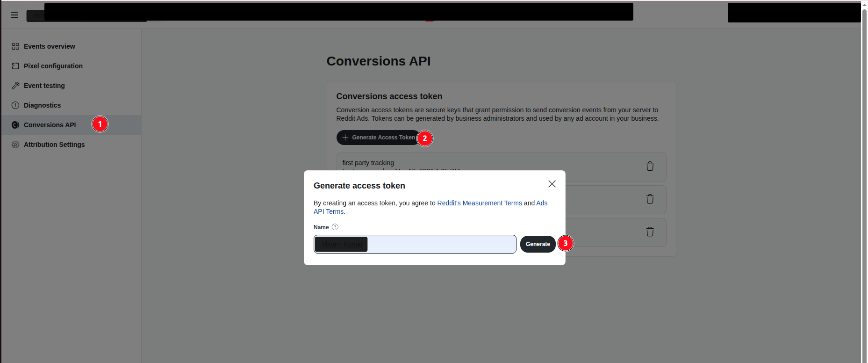
Task: Click the Generate button in dialog
Action: coord(538,244)
